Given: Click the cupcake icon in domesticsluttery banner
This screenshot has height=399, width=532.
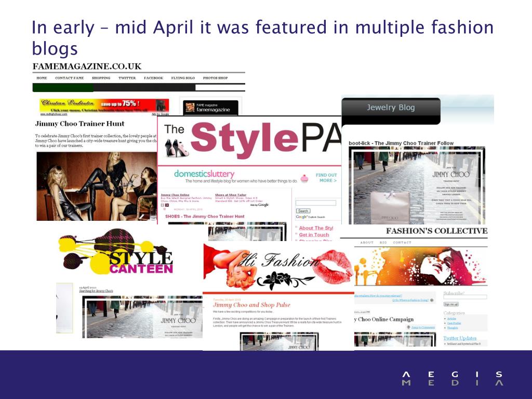Looking at the screenshot, I should click(304, 179).
